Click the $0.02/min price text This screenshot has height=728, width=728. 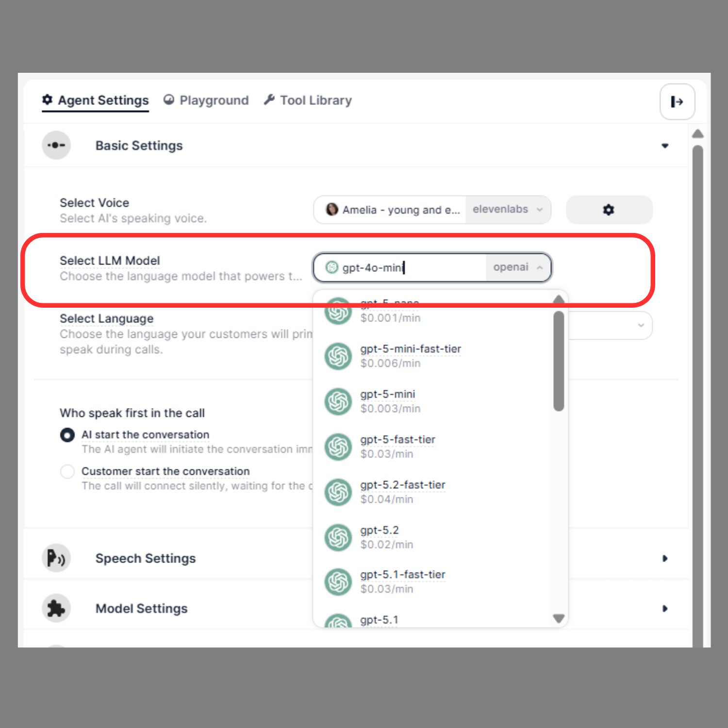(386, 545)
